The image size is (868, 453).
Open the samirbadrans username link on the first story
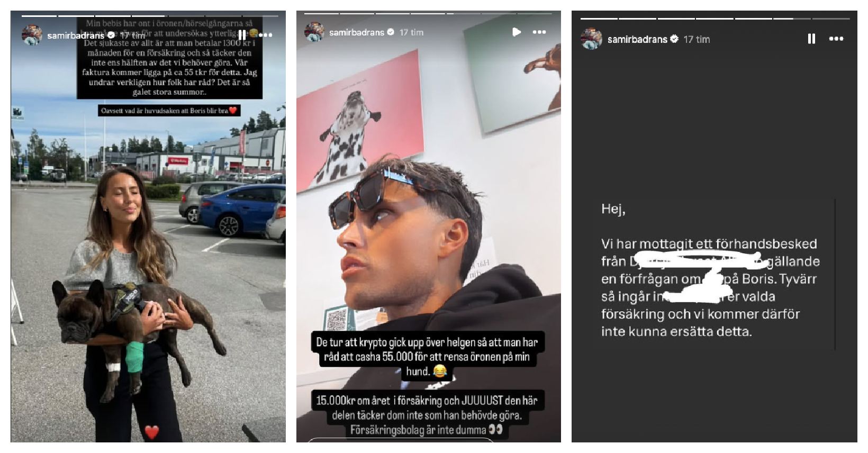tap(76, 35)
